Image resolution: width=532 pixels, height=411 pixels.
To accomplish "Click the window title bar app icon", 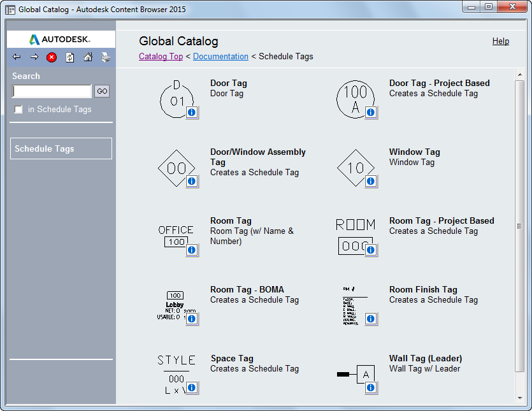I will pos(10,10).
